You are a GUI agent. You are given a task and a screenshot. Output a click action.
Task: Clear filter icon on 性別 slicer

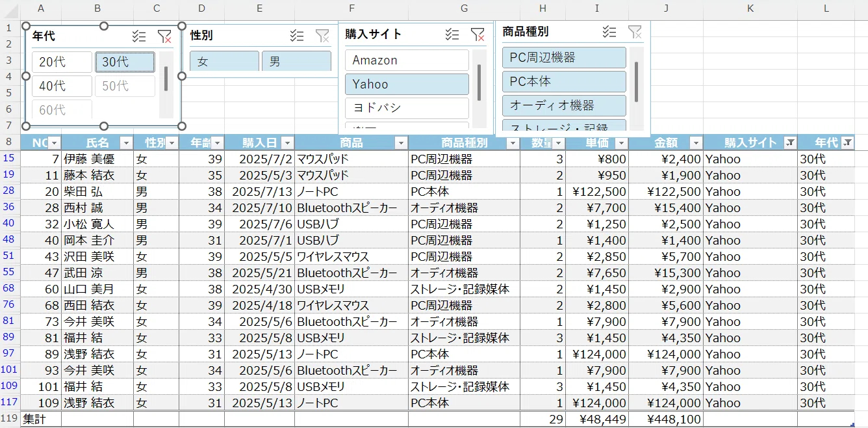[322, 36]
